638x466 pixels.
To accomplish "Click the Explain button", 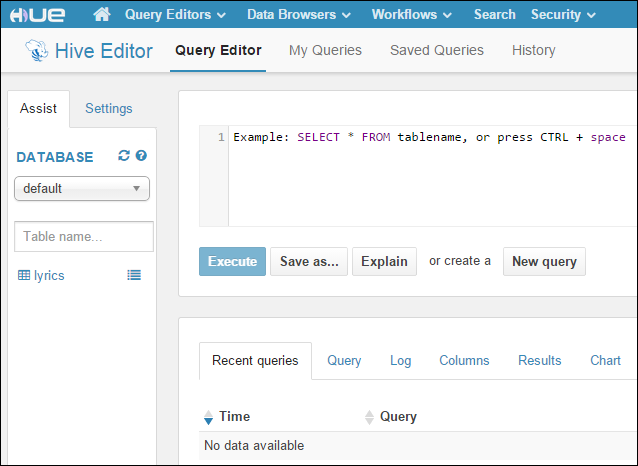I will click(x=384, y=261).
